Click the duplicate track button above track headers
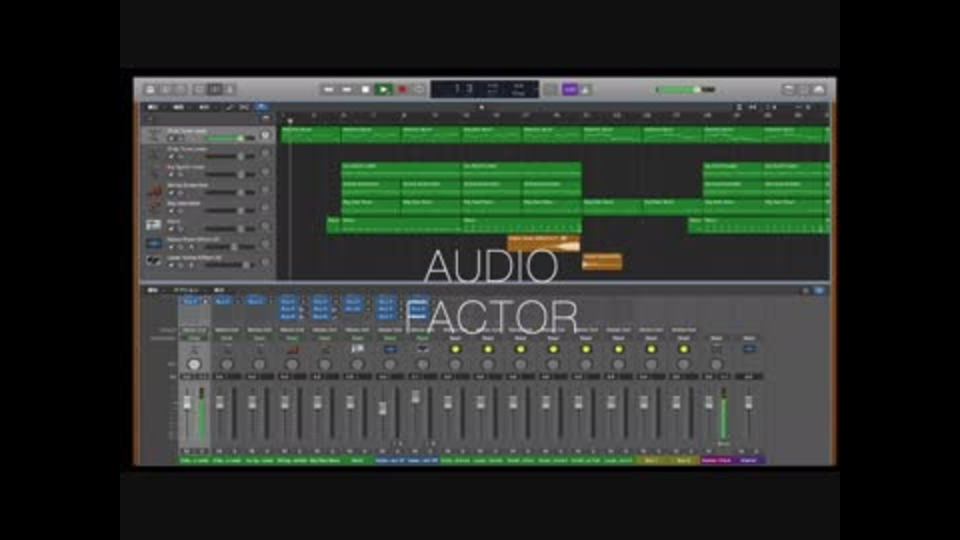Viewport: 960px width, 540px height. (x=265, y=118)
